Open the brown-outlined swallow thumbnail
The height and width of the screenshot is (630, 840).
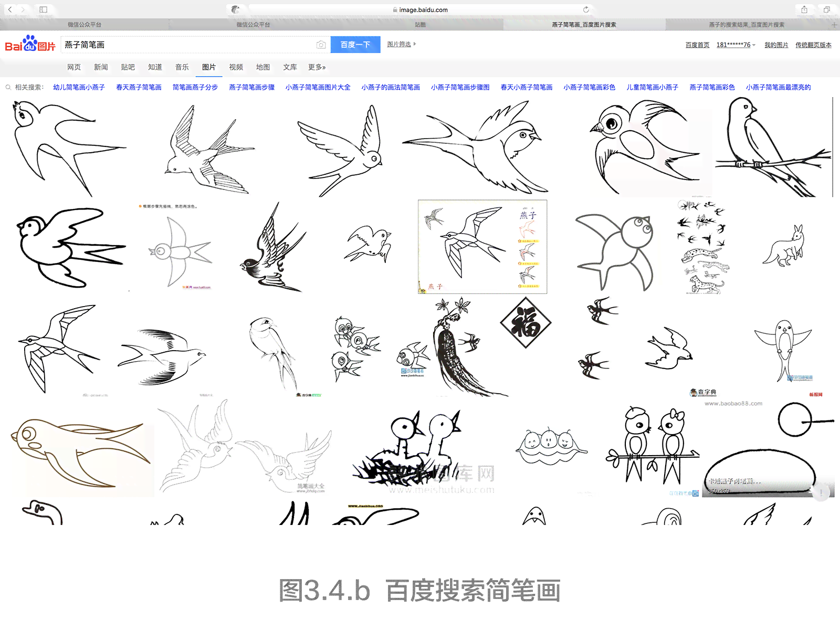(82, 454)
